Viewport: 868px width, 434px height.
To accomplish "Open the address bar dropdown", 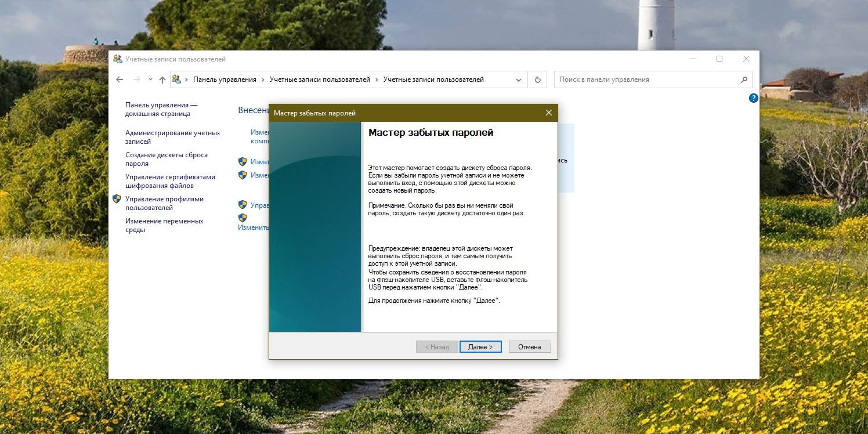I will (518, 79).
